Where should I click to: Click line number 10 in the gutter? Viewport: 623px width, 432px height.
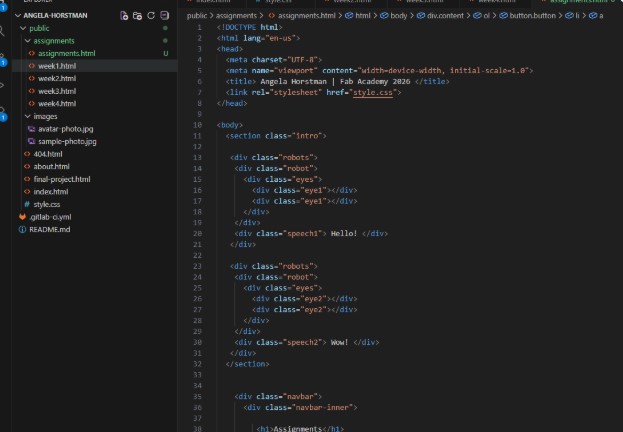[x=197, y=125]
